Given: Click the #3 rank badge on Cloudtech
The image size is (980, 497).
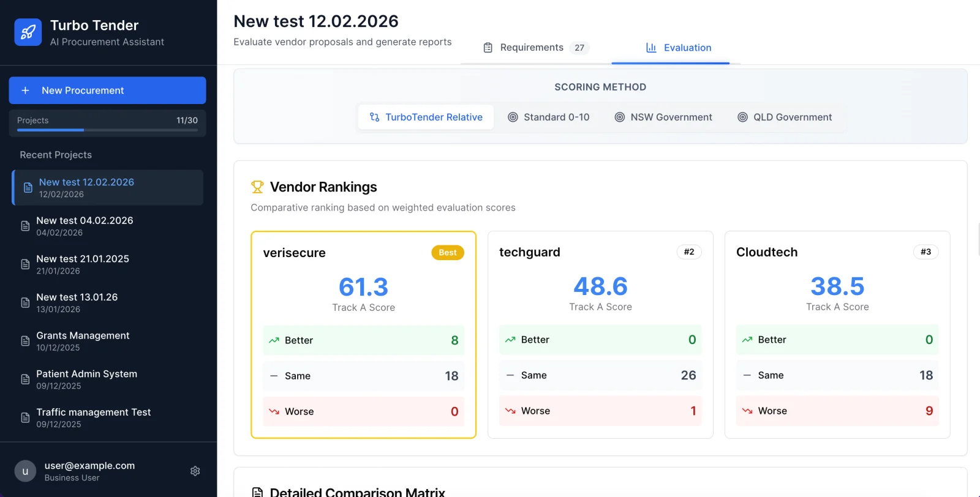Looking at the screenshot, I should coord(925,252).
